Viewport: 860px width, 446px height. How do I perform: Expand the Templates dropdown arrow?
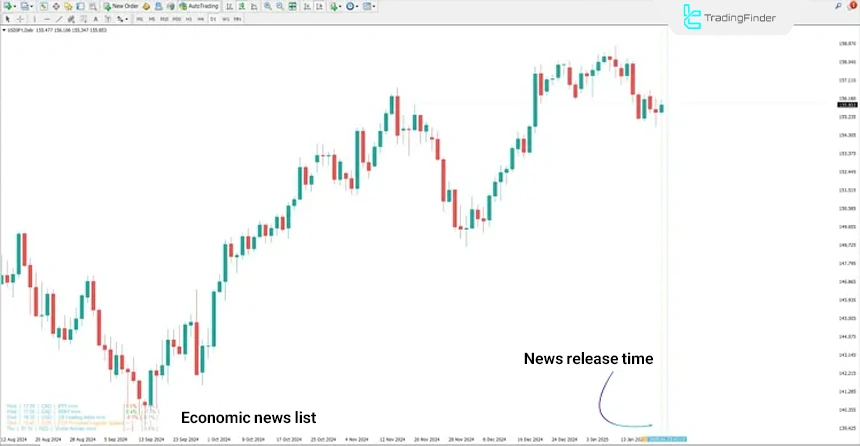(x=374, y=7)
